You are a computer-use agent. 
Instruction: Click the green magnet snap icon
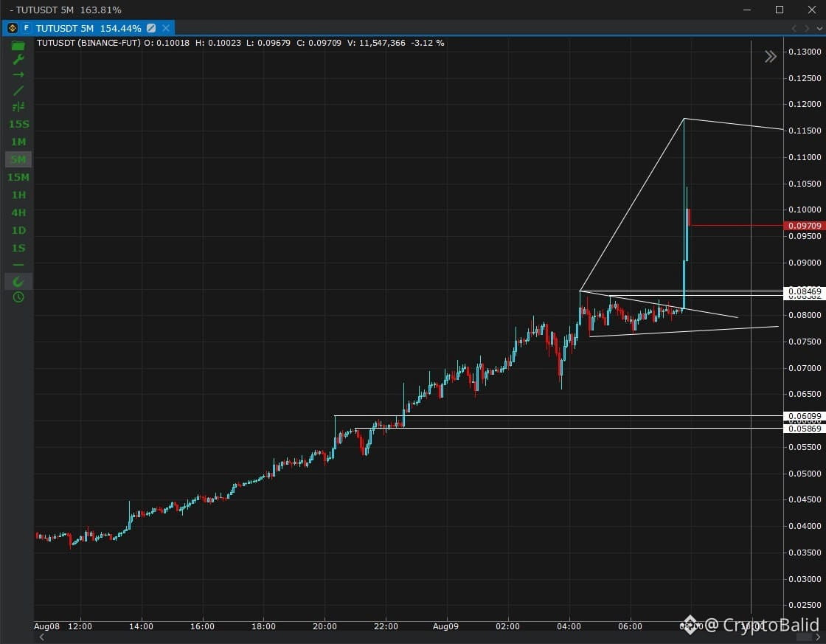pos(18,281)
